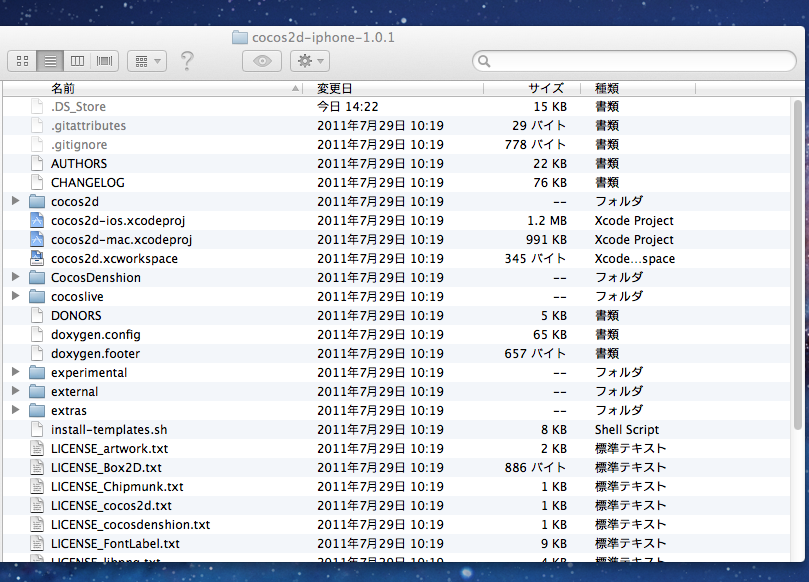
Task: Click the magnifying glass search icon
Action: point(484,61)
